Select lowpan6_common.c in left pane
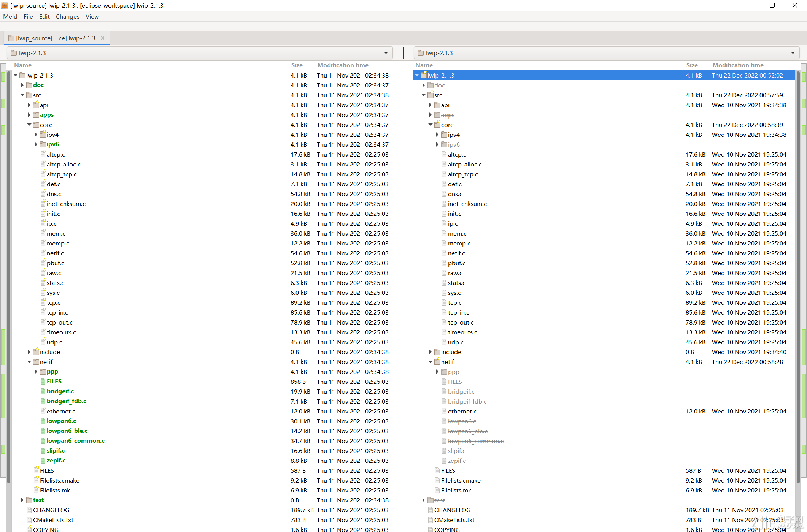 tap(76, 441)
